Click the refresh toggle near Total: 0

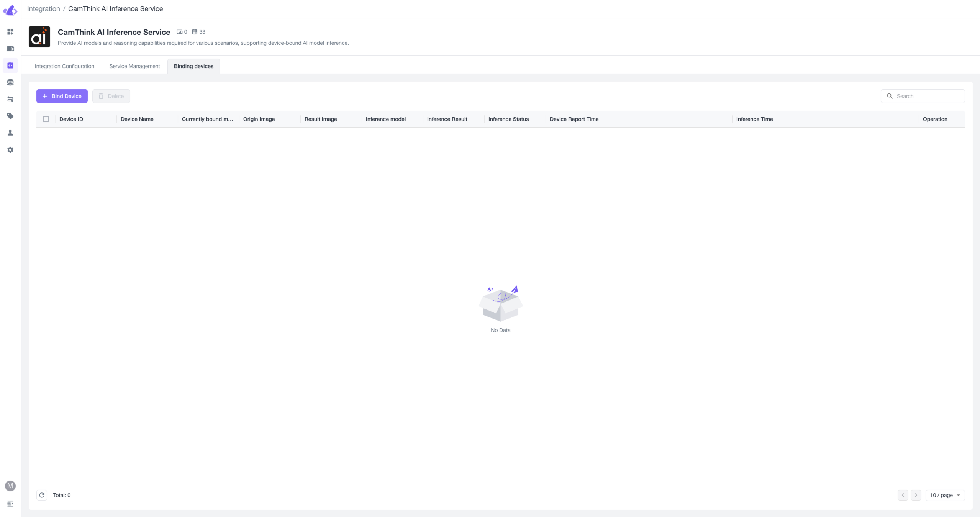tap(42, 495)
